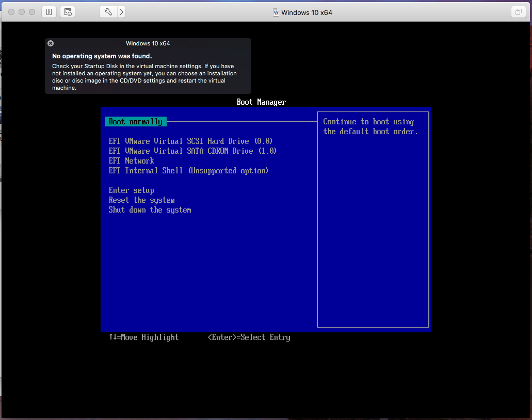Minimize the VMware window with yellow button

pos(22,12)
